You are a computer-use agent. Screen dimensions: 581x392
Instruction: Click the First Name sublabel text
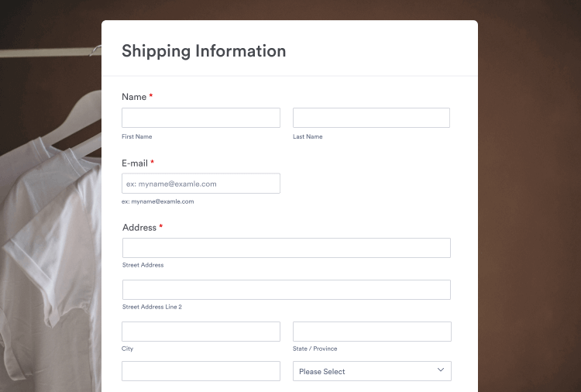tap(137, 136)
